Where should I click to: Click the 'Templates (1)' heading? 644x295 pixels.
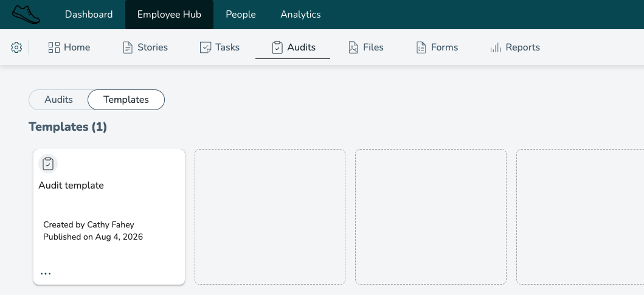[68, 127]
